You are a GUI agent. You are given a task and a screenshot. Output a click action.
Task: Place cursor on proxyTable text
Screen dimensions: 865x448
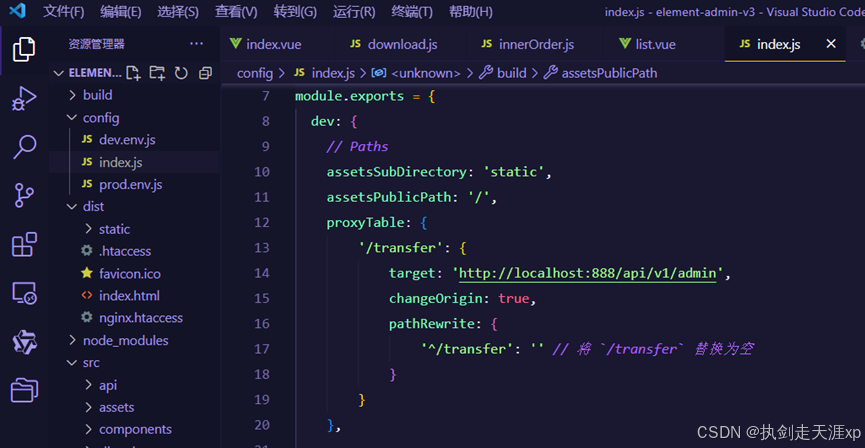click(365, 222)
